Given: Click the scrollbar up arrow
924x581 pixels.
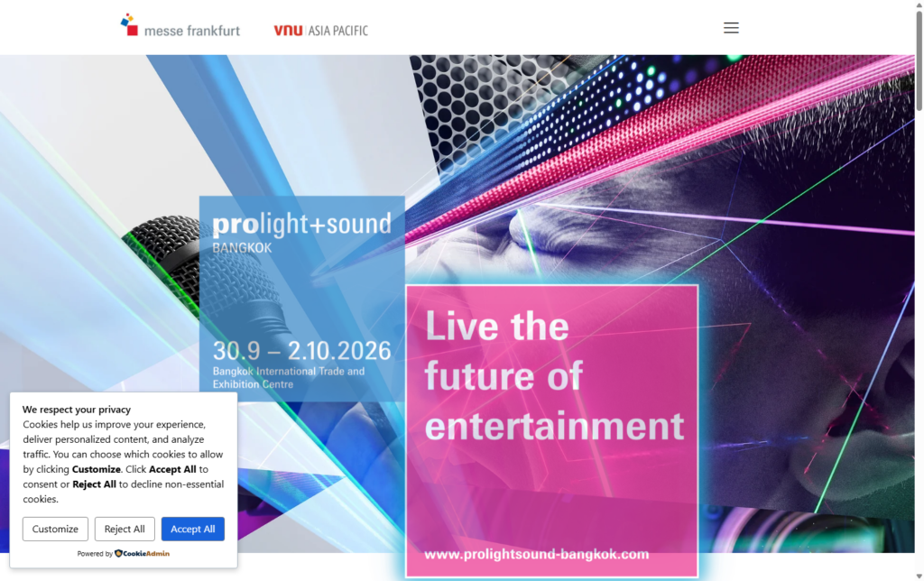Looking at the screenshot, I should pos(919,5).
